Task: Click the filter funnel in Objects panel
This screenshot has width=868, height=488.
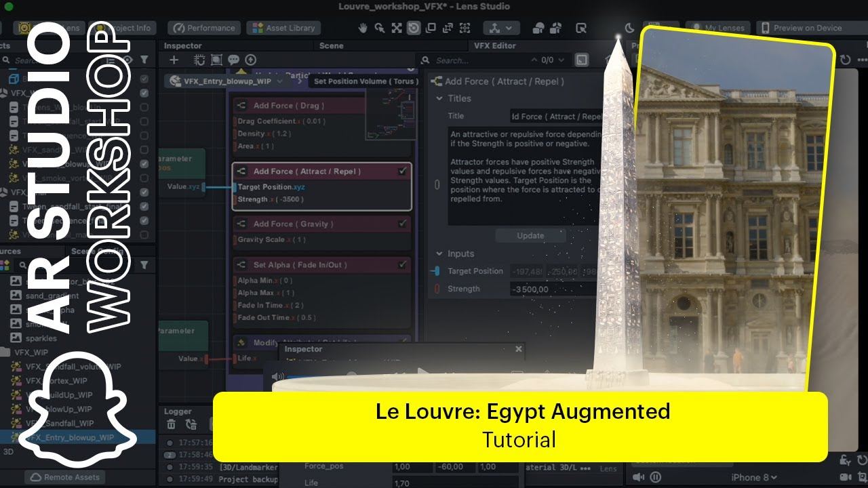Action: [x=144, y=60]
